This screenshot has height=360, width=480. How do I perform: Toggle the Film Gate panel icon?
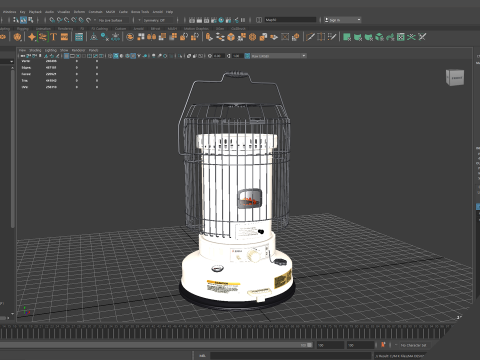tap(72, 56)
